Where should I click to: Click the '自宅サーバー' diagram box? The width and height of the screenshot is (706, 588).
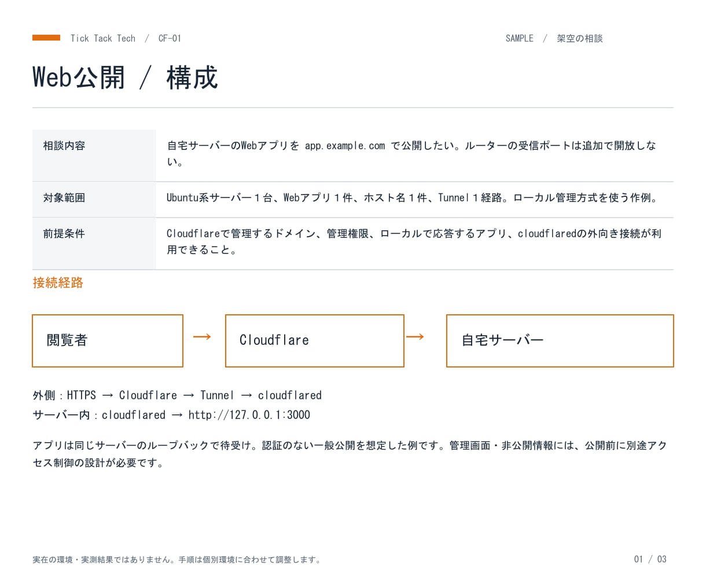tap(560, 341)
